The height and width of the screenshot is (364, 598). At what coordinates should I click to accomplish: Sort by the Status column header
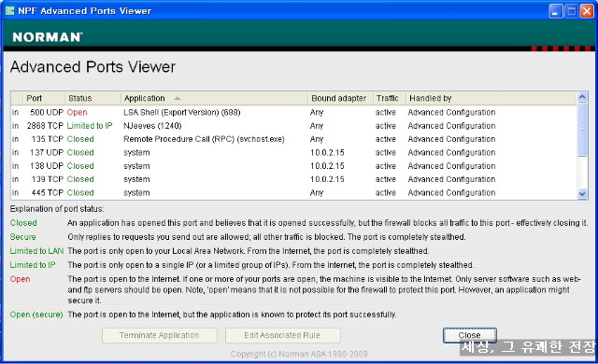coord(93,98)
